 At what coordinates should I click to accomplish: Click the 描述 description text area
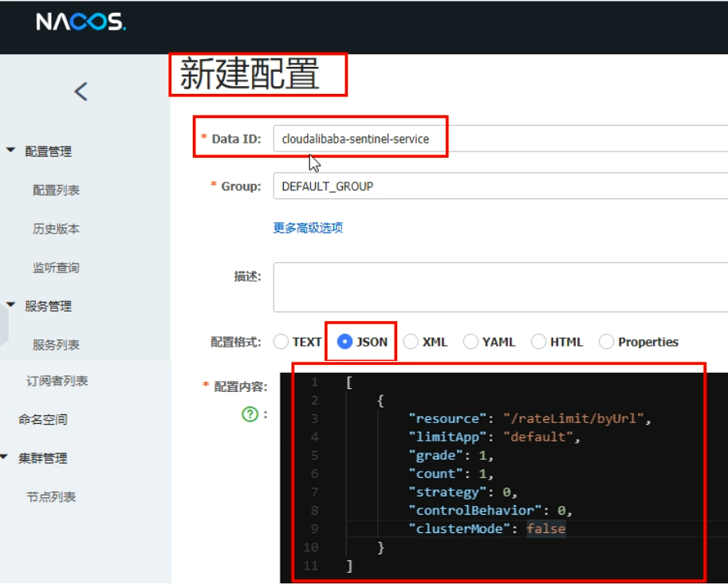[501, 287]
